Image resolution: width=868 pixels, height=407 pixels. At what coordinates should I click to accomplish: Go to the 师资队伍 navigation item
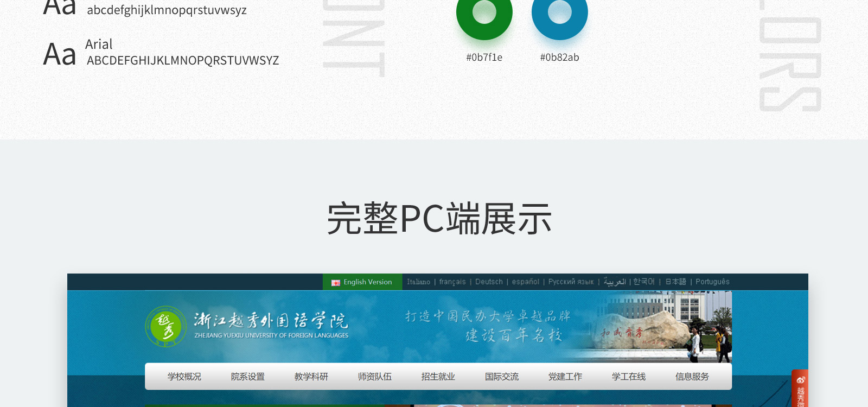pos(375,377)
